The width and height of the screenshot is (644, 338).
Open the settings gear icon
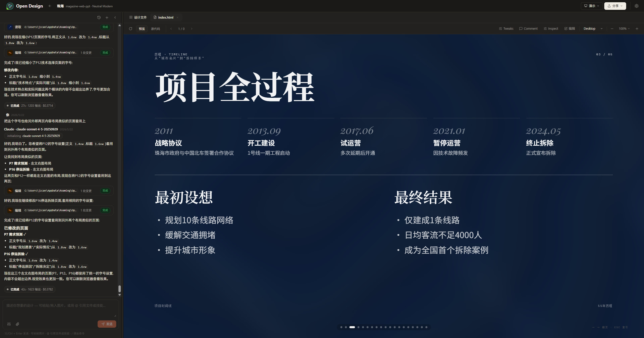(636, 6)
